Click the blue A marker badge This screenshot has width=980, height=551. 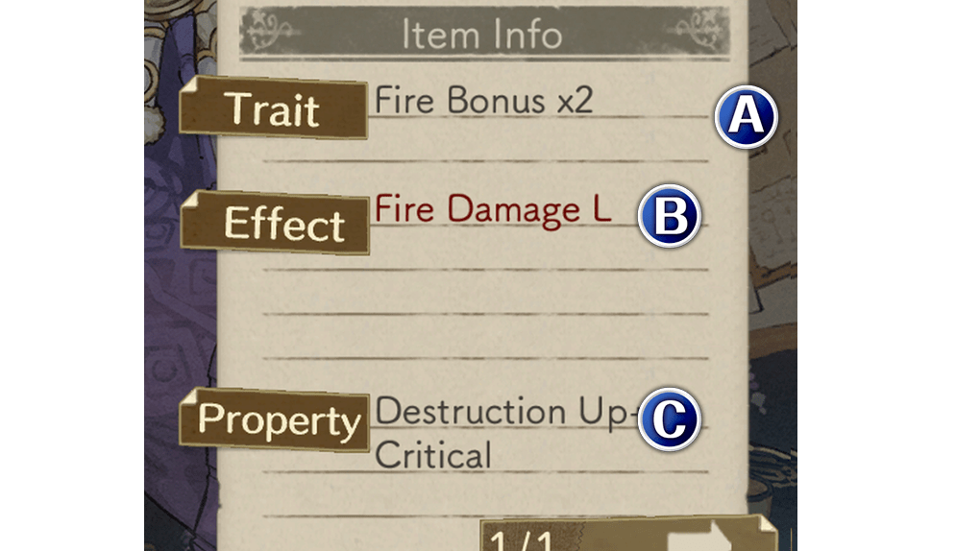(747, 117)
